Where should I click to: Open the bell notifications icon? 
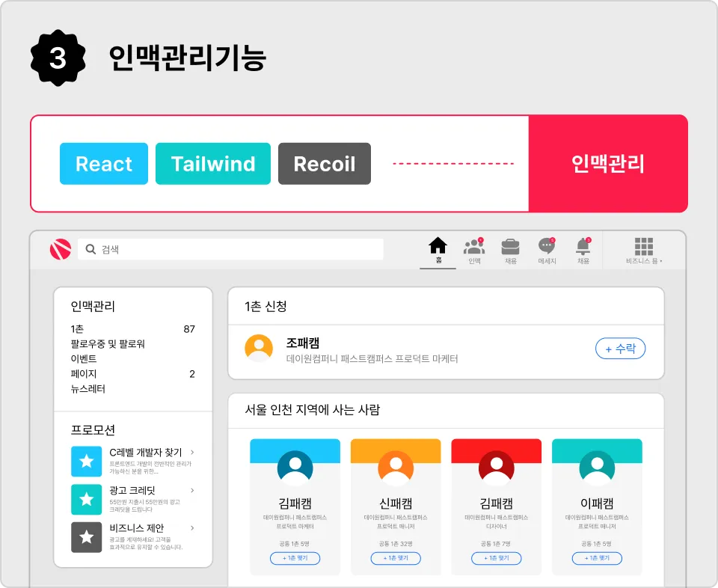583,246
